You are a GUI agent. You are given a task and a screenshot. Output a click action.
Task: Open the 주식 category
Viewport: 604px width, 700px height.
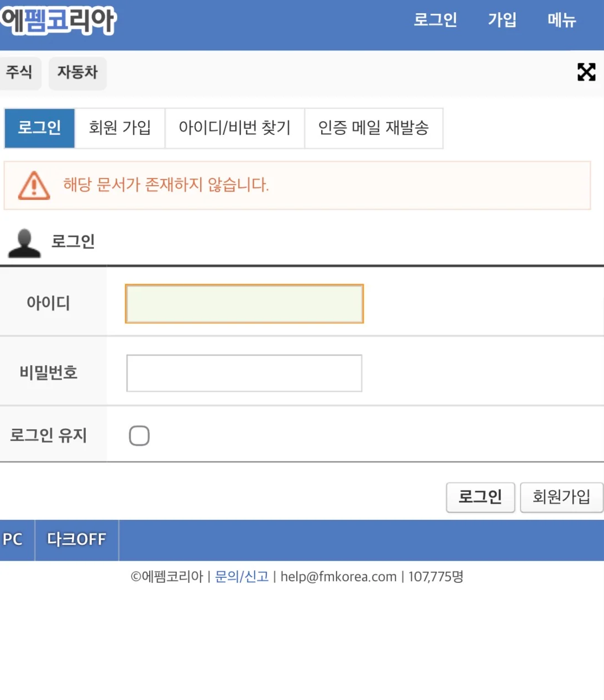20,72
